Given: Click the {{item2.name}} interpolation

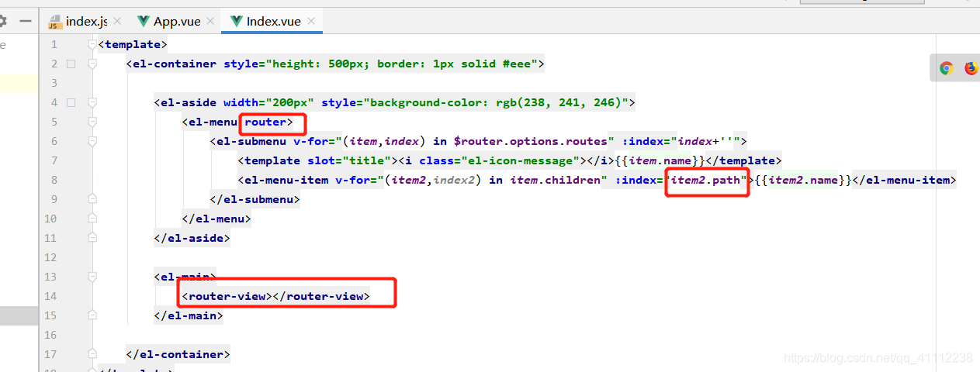Looking at the screenshot, I should (802, 180).
